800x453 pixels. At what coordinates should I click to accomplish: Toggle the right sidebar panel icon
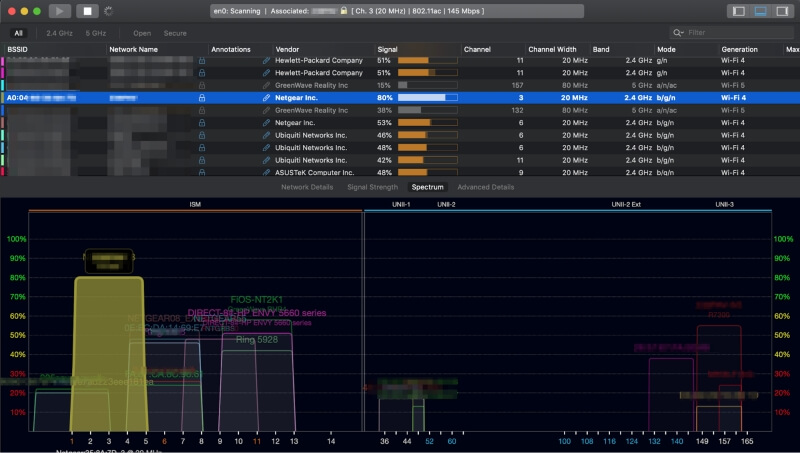pos(782,11)
